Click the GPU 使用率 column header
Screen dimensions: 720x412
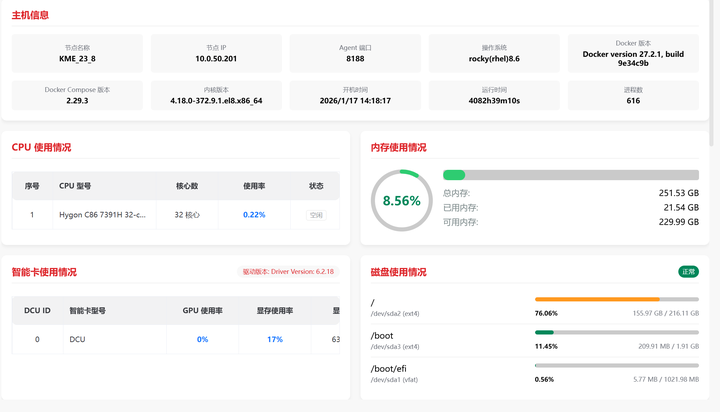tap(202, 310)
